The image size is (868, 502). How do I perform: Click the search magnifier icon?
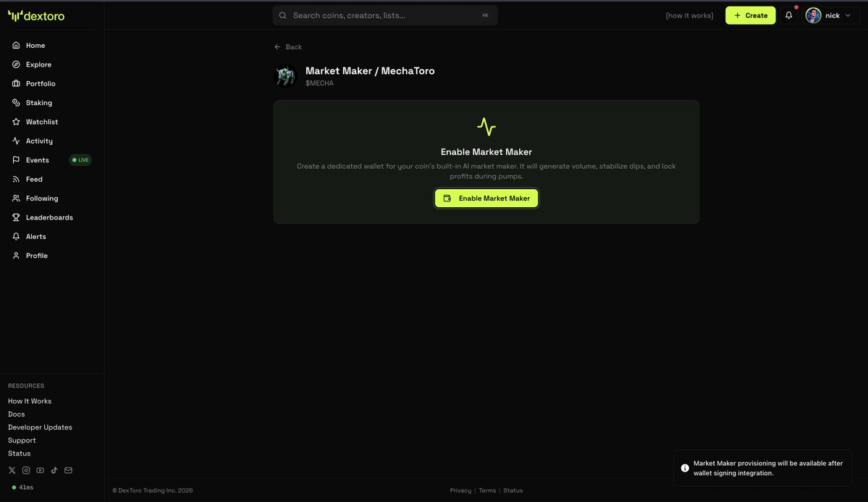pyautogui.click(x=283, y=15)
